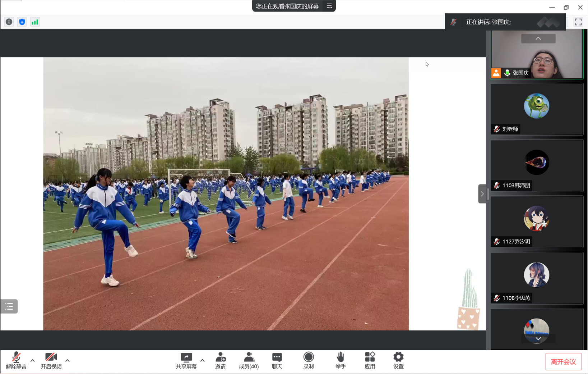Click the blue security shield icon
Viewport: 588px width, 374px height.
[22, 22]
